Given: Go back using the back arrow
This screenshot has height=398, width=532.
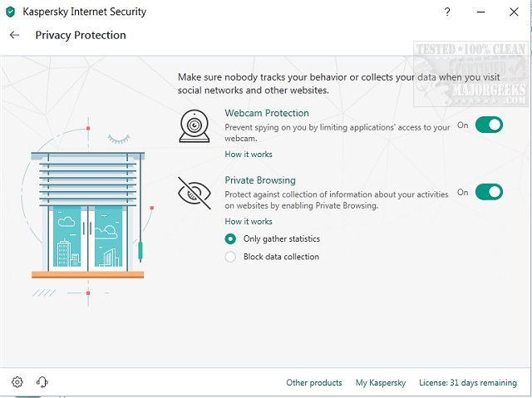Looking at the screenshot, I should click(14, 35).
